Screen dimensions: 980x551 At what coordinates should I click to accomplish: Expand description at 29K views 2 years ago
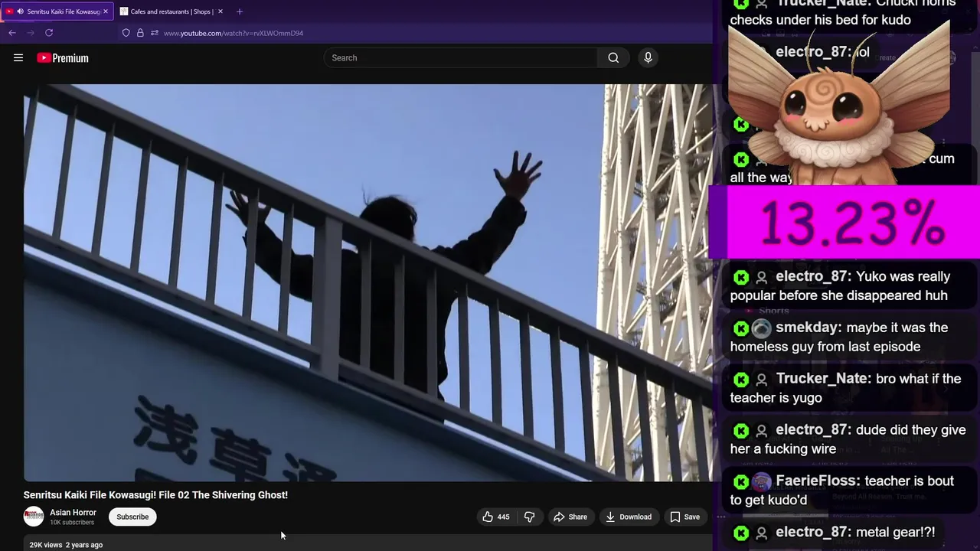[x=66, y=545]
